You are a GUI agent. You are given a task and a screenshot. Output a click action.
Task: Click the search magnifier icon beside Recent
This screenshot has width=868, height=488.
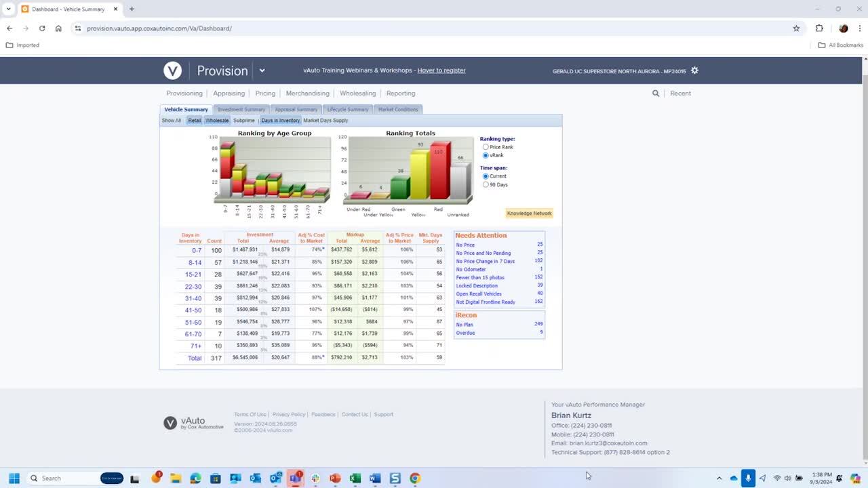coord(656,94)
